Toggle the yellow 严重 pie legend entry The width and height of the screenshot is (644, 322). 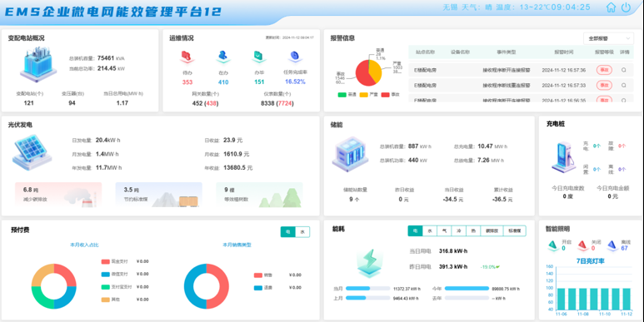[369, 95]
